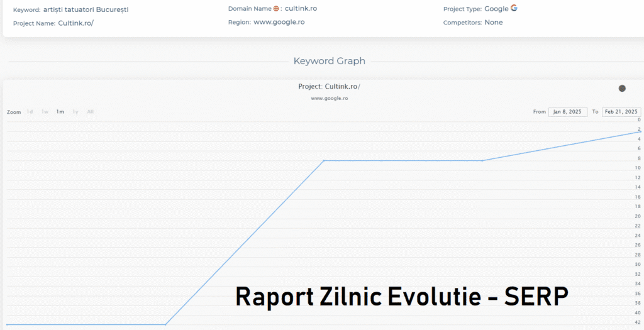Click the bottom data point where line starts rising
The image size is (644, 330).
165,324
